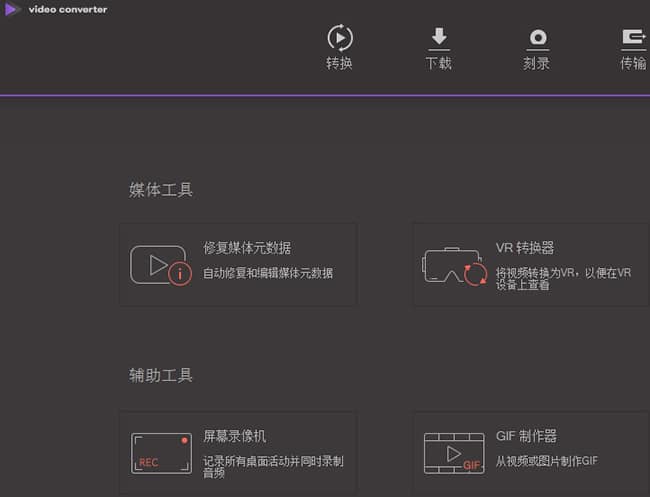The width and height of the screenshot is (650, 497).
Task: Click the 辅助工具 section heading
Action: click(161, 376)
